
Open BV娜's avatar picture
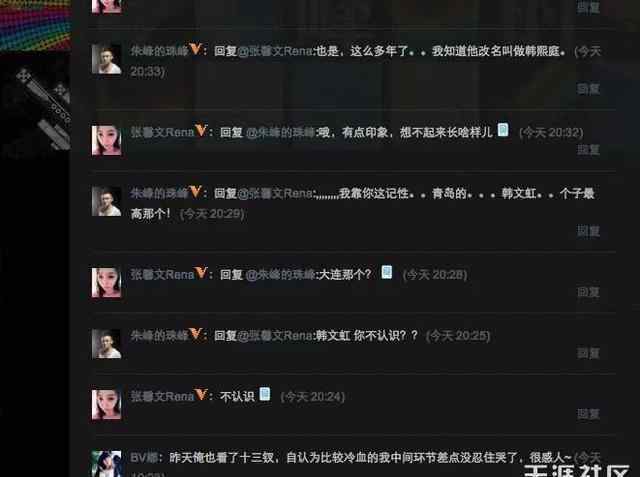[107, 464]
